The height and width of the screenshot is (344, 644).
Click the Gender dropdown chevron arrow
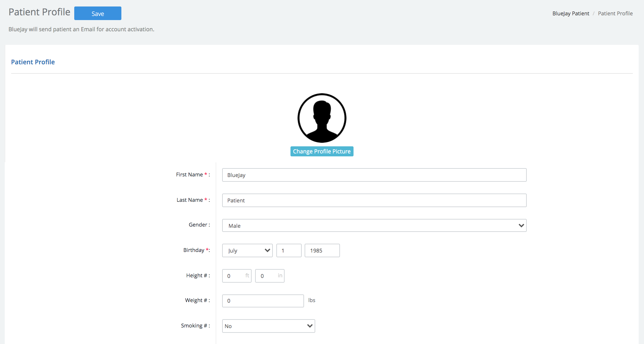tap(521, 226)
